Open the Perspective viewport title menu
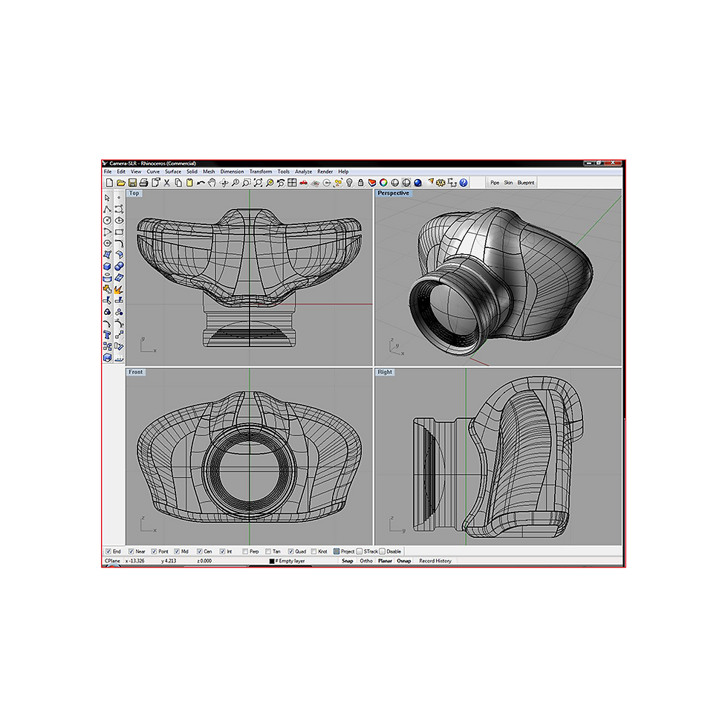The image size is (728, 728). pyautogui.click(x=394, y=192)
